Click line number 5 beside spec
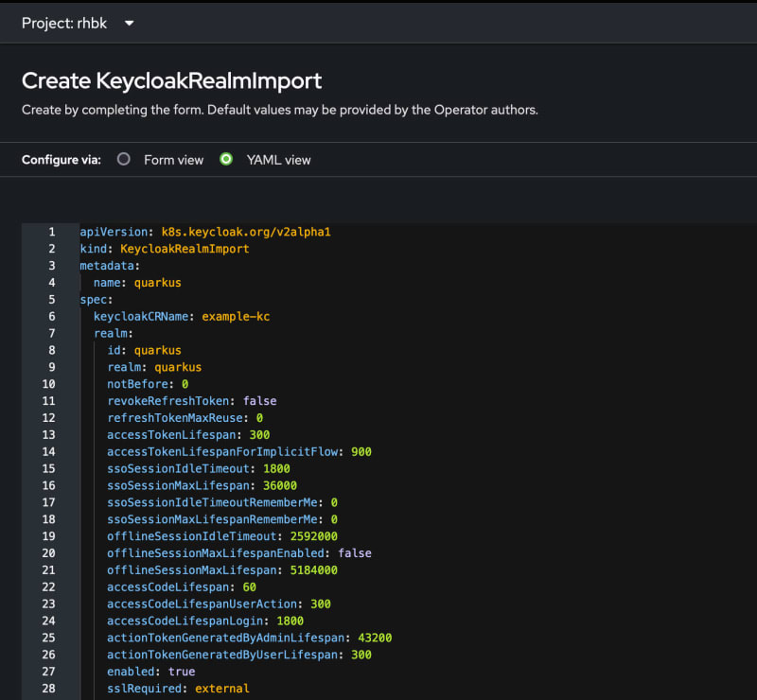This screenshot has height=700, width=757. click(51, 299)
